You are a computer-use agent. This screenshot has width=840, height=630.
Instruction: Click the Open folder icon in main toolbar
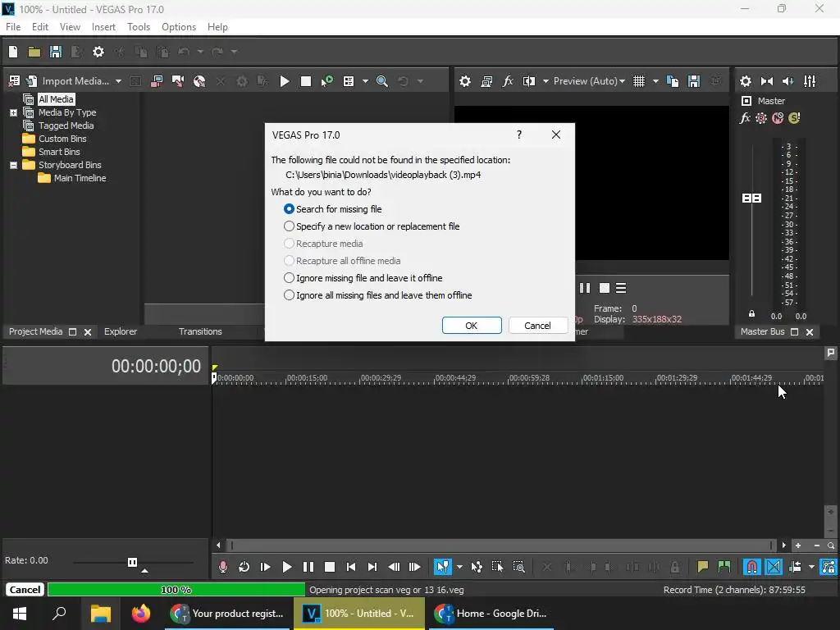(x=34, y=52)
